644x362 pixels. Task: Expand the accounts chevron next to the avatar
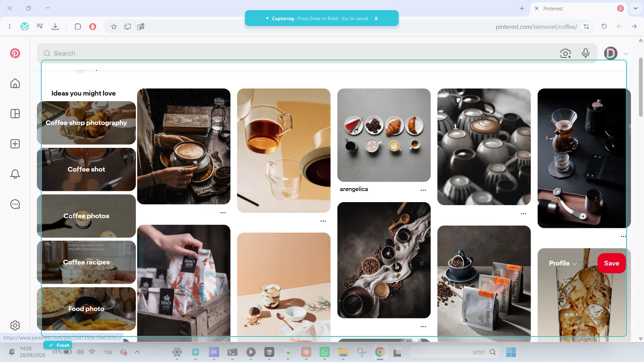(x=626, y=54)
